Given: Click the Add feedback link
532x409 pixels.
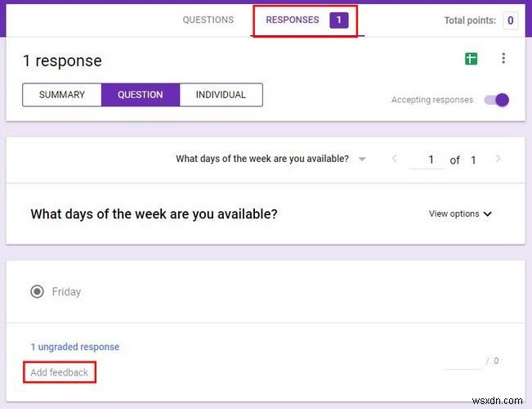Looking at the screenshot, I should (59, 373).
